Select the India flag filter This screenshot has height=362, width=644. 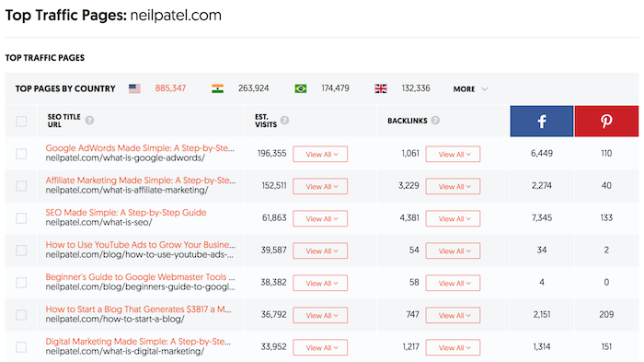click(218, 88)
